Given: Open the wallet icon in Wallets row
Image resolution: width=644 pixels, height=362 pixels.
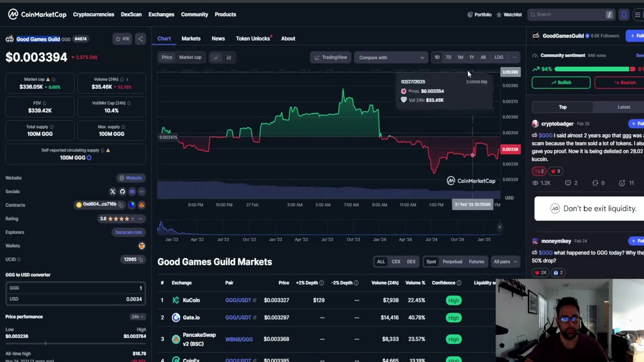Looking at the screenshot, I should (141, 246).
